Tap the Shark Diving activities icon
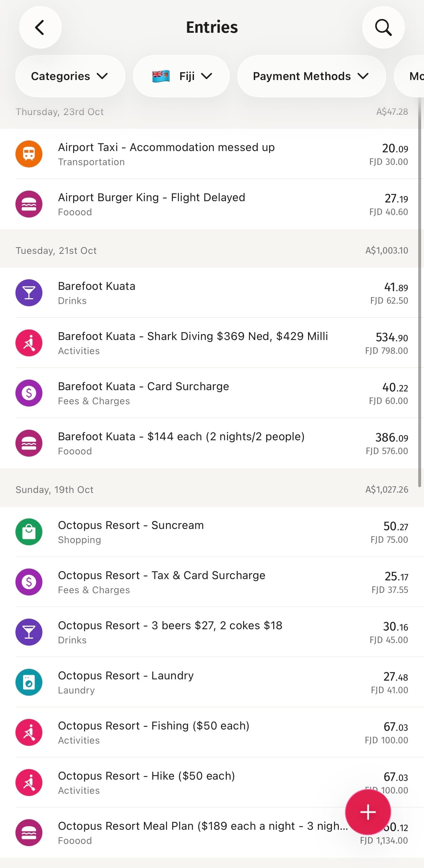Viewport: 424px width, 868px height. [29, 343]
